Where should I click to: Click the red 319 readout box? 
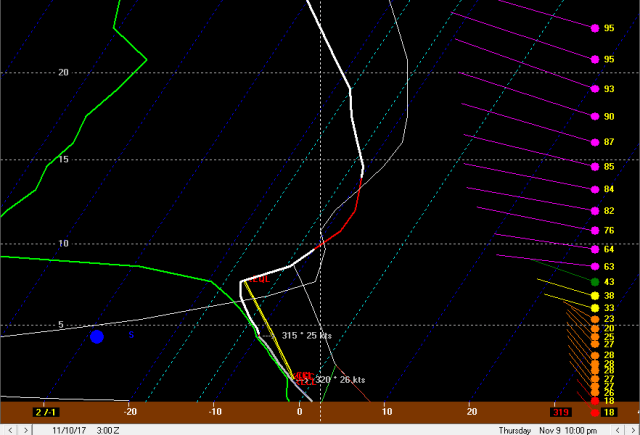[x=562, y=411]
